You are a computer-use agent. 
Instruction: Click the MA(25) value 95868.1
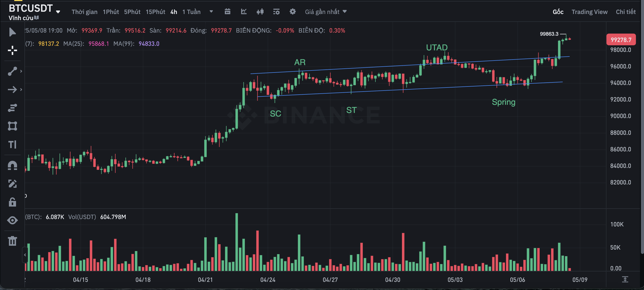(99, 43)
